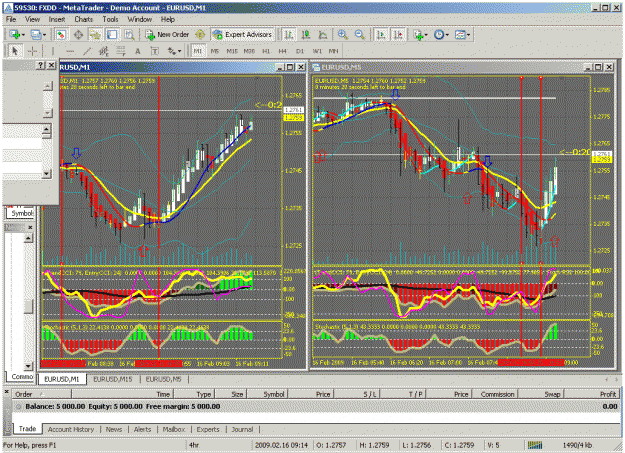Switch timeframe to D1
Viewport: 625px width, 453px height.
point(300,51)
